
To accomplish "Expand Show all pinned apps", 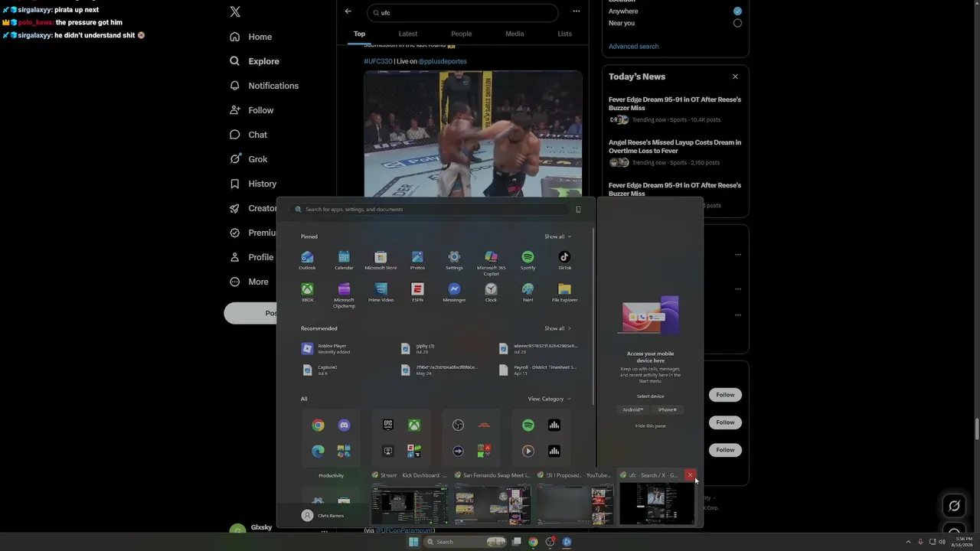I will click(x=557, y=236).
